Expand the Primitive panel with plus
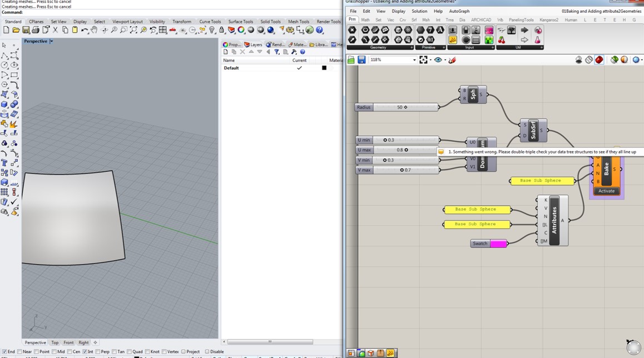Image resolution: width=644 pixels, height=358 pixels. pyautogui.click(x=444, y=48)
